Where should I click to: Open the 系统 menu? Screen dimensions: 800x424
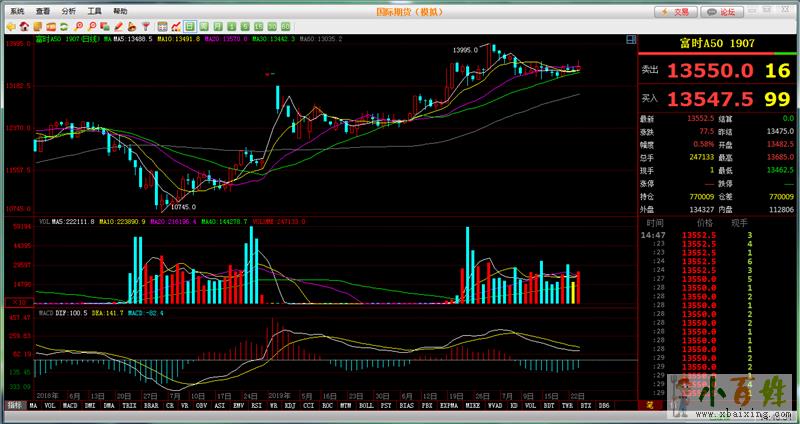tap(17, 9)
